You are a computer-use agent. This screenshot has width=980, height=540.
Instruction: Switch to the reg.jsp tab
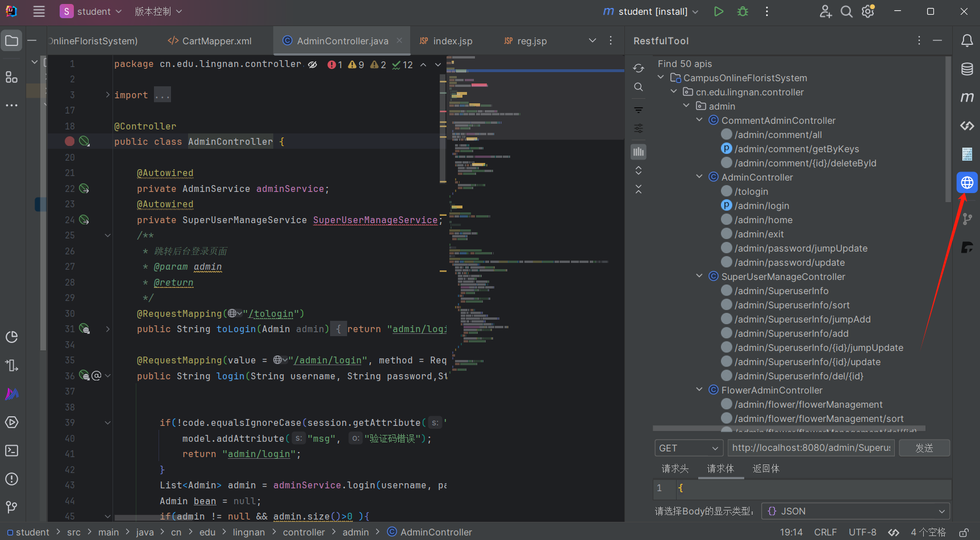click(x=526, y=41)
